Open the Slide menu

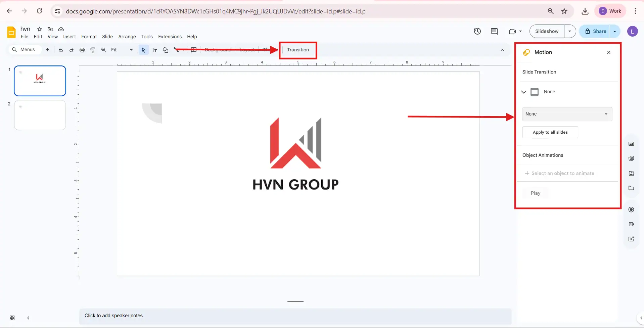coord(107,37)
